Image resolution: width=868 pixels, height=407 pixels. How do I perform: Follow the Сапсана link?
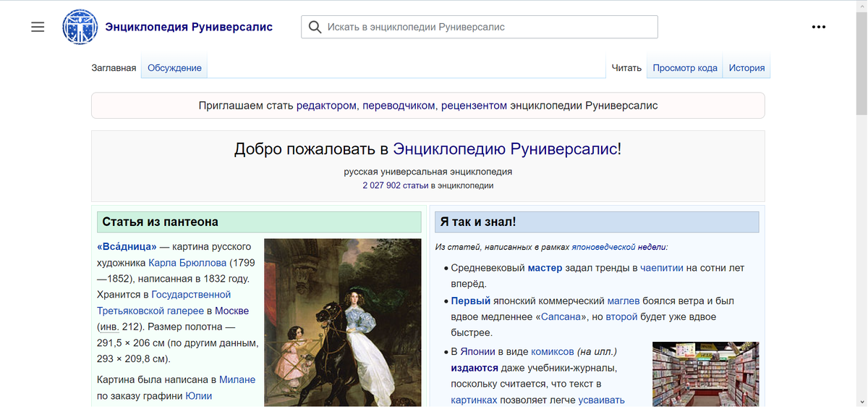tap(562, 317)
